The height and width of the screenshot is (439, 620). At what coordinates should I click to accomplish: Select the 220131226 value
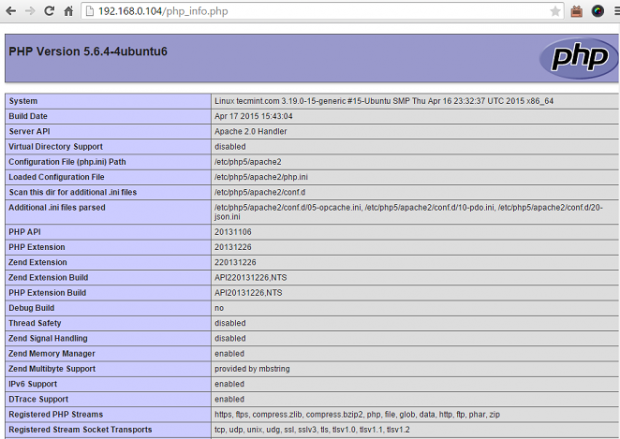click(235, 262)
